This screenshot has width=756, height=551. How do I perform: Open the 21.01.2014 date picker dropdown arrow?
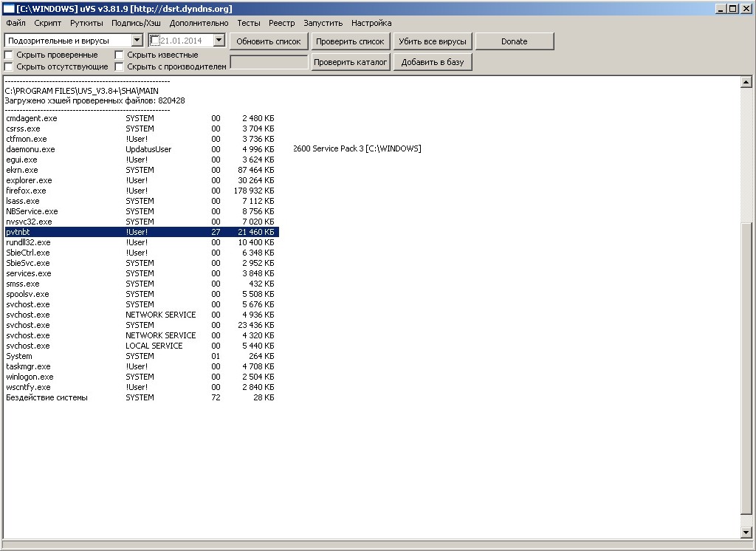219,41
